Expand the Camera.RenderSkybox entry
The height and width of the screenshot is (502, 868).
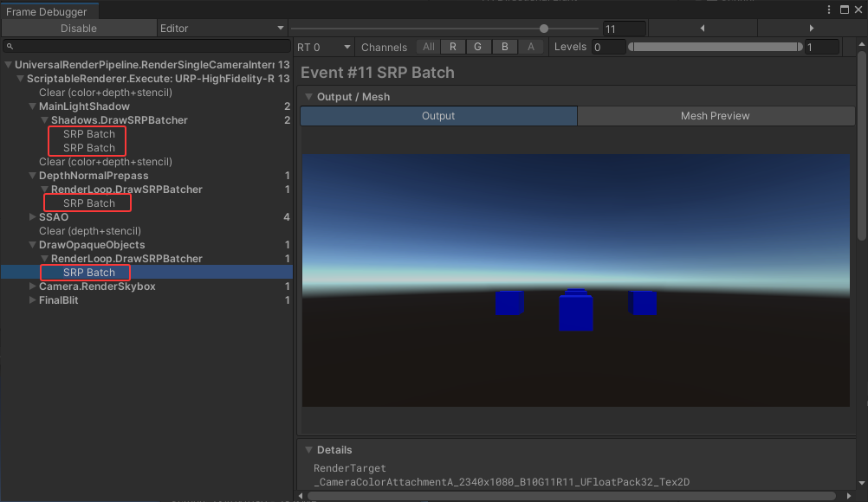pyautogui.click(x=33, y=286)
